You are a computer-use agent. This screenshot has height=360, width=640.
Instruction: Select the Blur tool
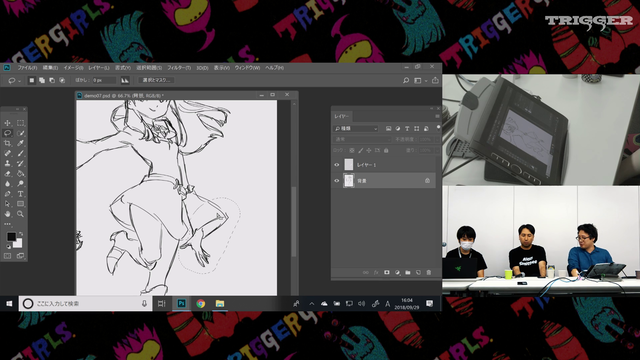[x=7, y=184]
